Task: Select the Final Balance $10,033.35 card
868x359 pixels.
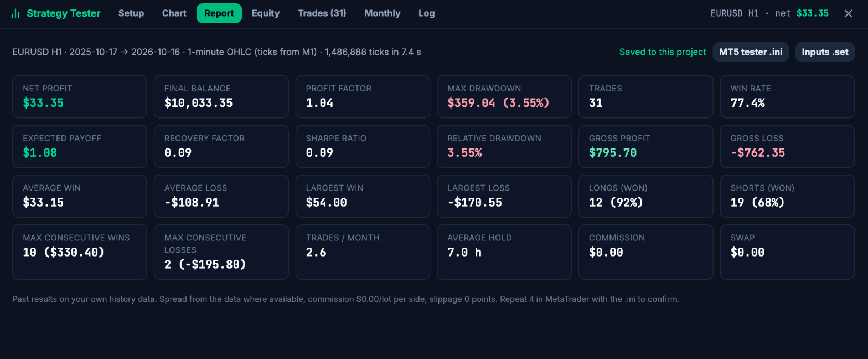Action: click(x=221, y=96)
